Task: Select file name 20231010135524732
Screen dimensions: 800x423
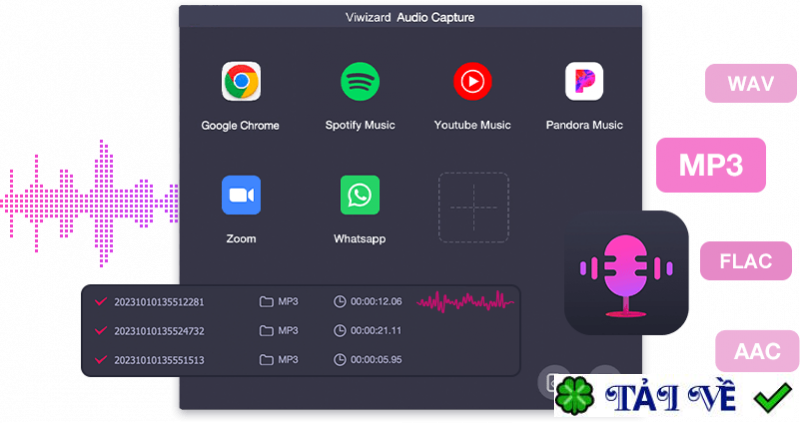Action: click(159, 331)
